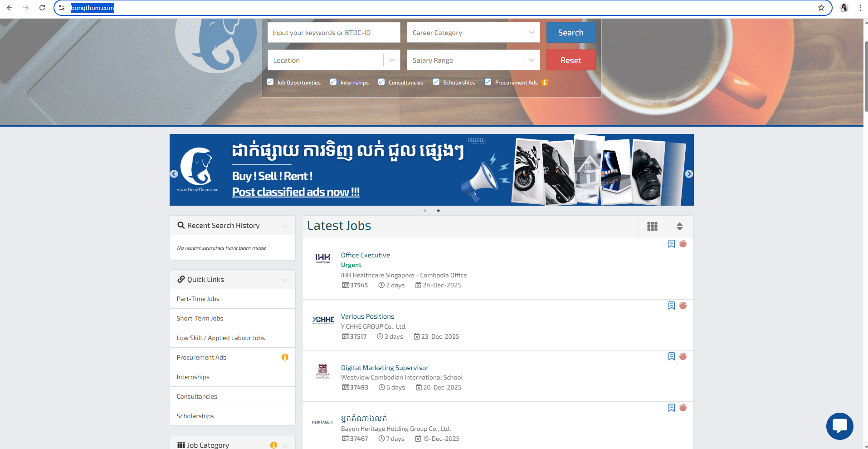Toggle the Internships checkbox
The image size is (868, 449).
click(x=333, y=82)
